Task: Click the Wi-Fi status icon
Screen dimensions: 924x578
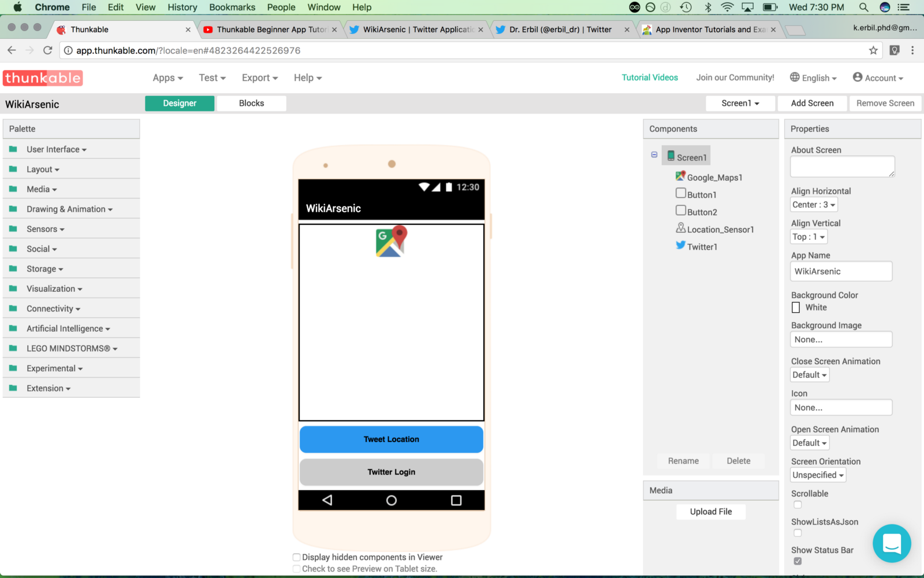Action: (728, 7)
